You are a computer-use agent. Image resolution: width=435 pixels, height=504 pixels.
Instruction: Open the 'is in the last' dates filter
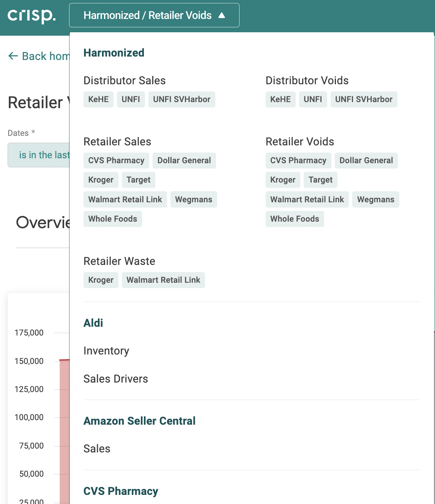pyautogui.click(x=39, y=155)
